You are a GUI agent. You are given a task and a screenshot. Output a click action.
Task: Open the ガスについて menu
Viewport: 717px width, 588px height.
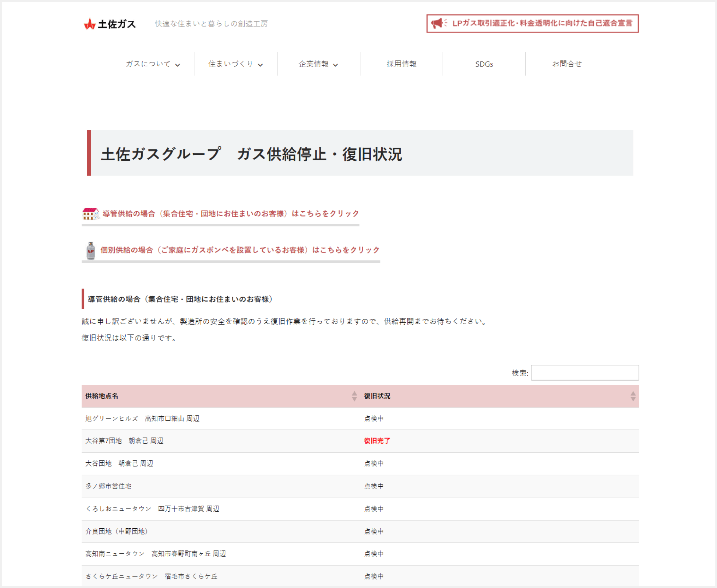tap(153, 64)
